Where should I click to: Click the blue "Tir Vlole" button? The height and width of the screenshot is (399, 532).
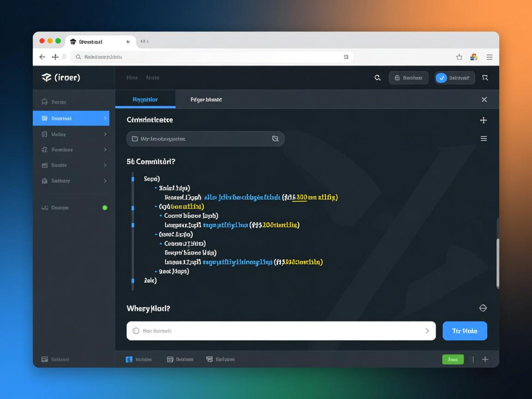pyautogui.click(x=465, y=331)
